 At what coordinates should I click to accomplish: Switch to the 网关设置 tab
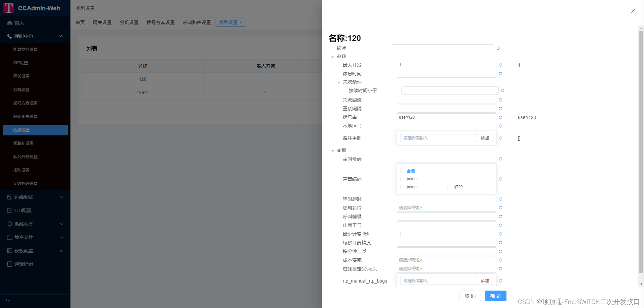click(102, 22)
